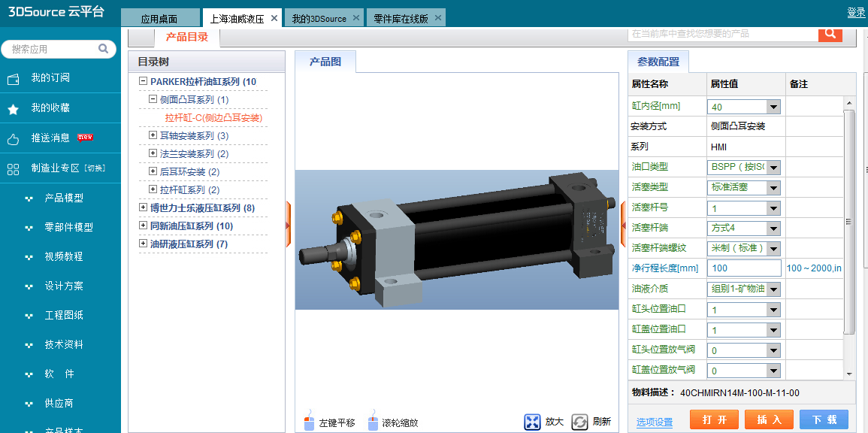Click the scrollbar down arrow in parameters
The width and height of the screenshot is (868, 433).
[x=850, y=374]
